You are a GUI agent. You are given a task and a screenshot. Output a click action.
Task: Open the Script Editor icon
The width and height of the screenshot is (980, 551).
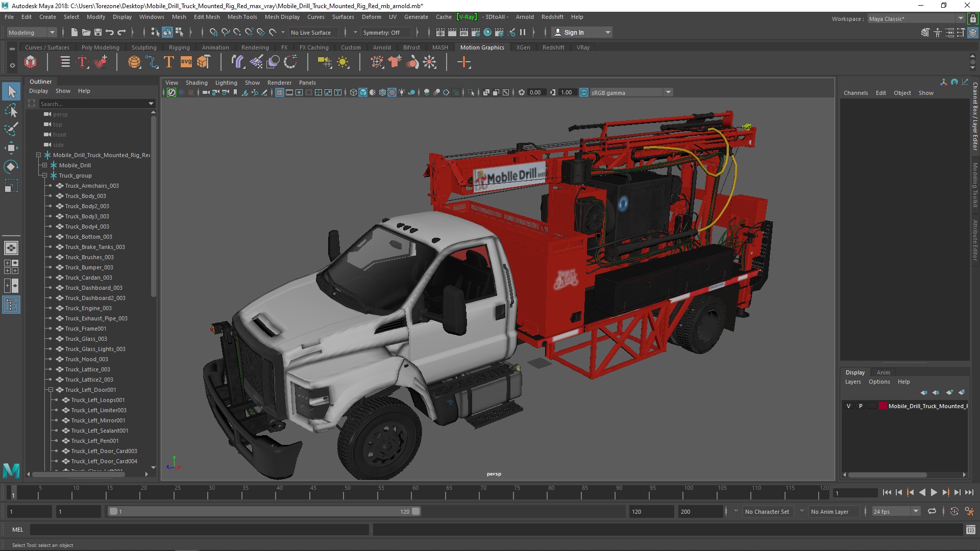pos(971,530)
